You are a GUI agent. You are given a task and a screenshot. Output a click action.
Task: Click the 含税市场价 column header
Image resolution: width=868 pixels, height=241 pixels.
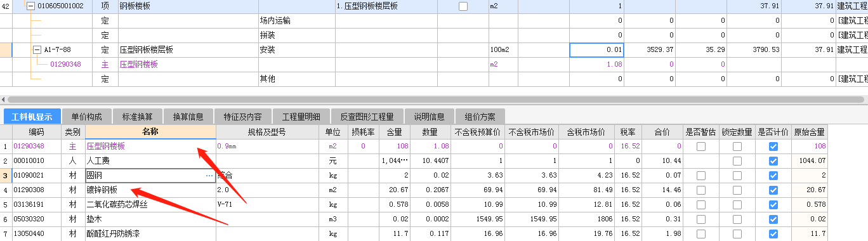(x=587, y=132)
